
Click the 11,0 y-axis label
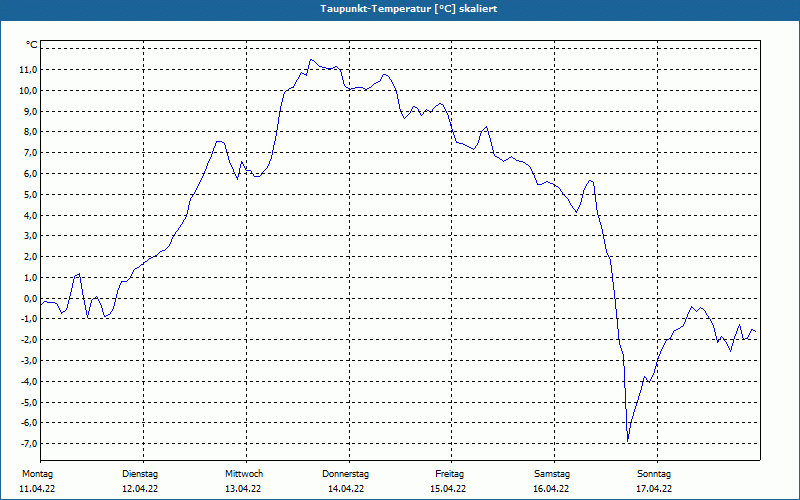coord(28,70)
